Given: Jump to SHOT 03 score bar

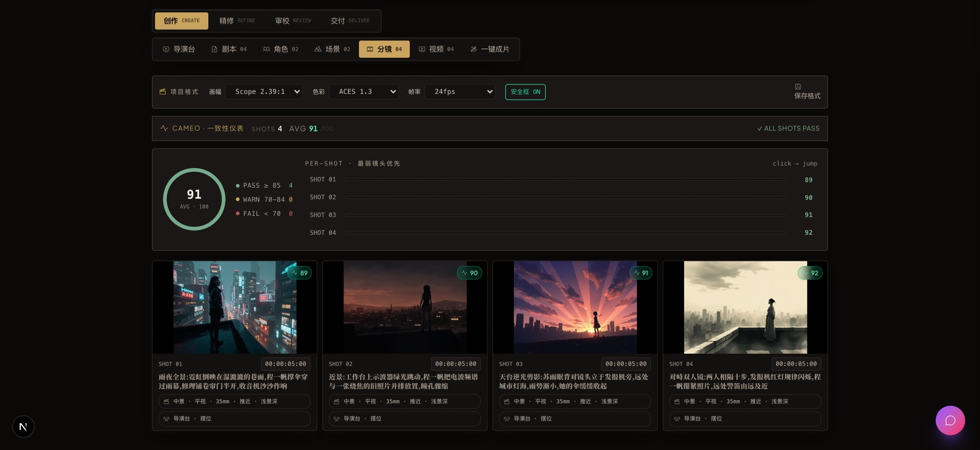Looking at the screenshot, I should tap(563, 215).
